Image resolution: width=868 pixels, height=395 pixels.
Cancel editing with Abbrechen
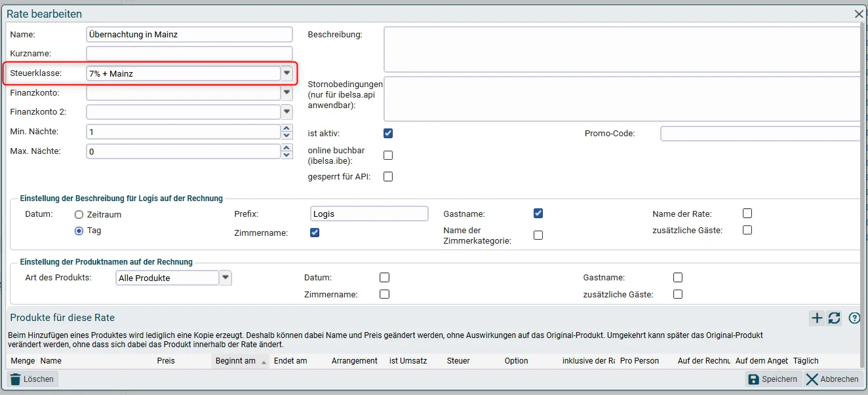coord(832,379)
